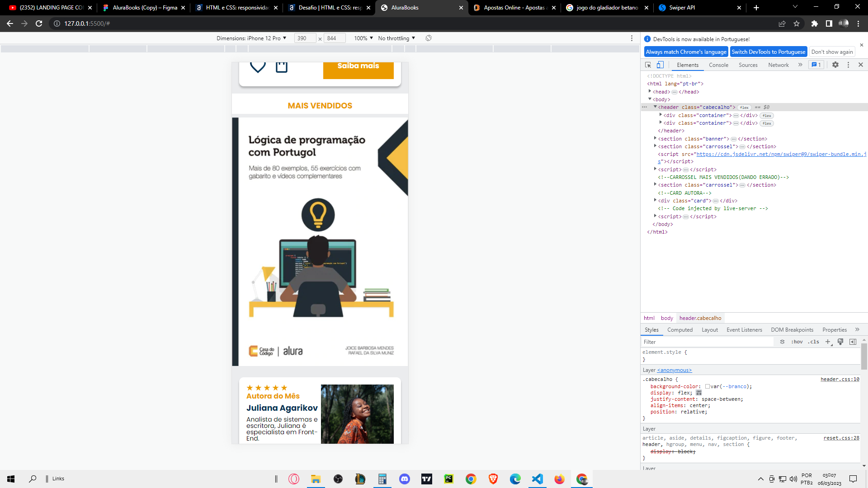Click the Always match Chrome's language button
Viewport: 868px width, 488px height.
(686, 52)
